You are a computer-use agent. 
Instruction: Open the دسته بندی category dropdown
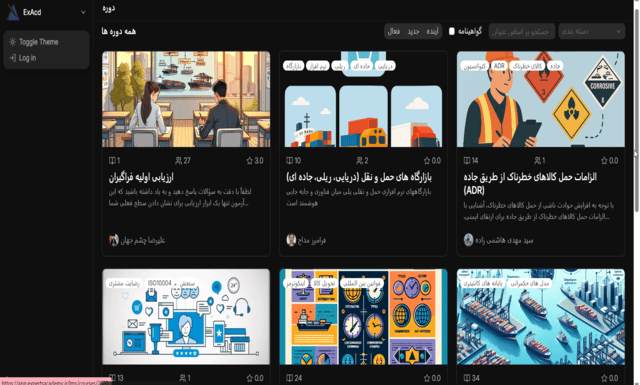(591, 31)
